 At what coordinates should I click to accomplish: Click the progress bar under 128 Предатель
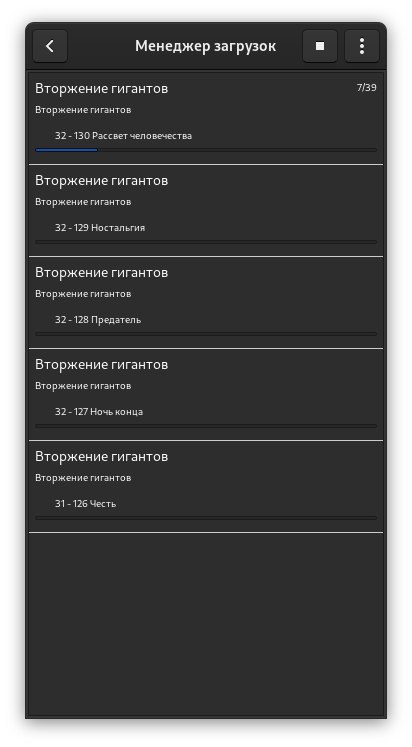click(206, 333)
